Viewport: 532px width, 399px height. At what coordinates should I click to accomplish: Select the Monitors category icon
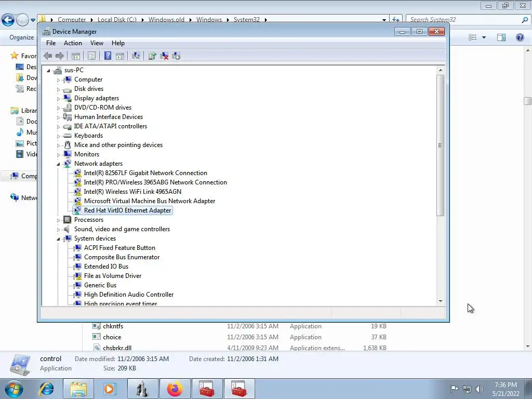tap(68, 154)
